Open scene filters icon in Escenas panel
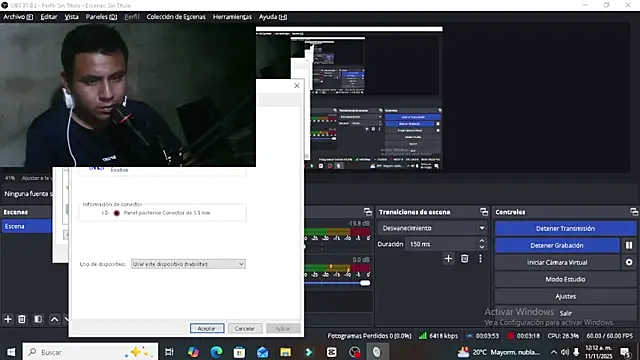 [38, 319]
